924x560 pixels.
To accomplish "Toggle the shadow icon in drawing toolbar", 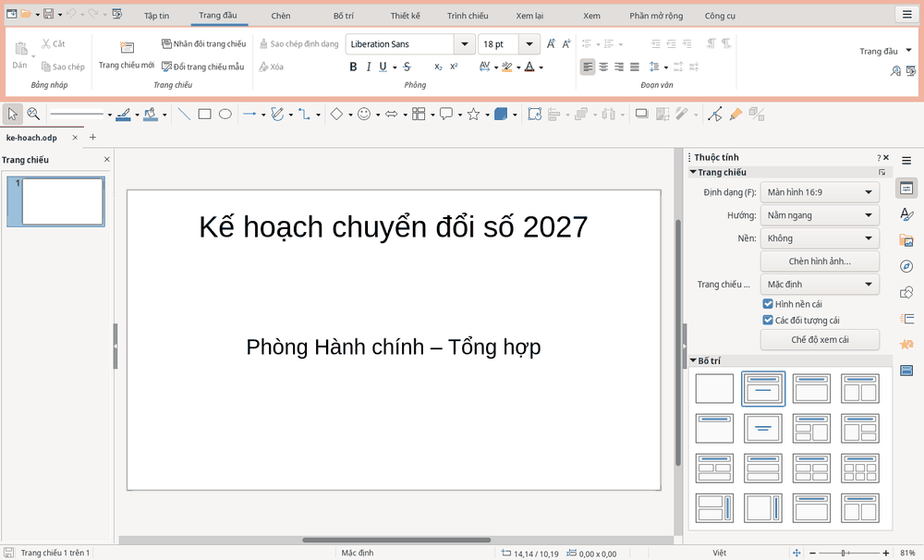I will 641,114.
